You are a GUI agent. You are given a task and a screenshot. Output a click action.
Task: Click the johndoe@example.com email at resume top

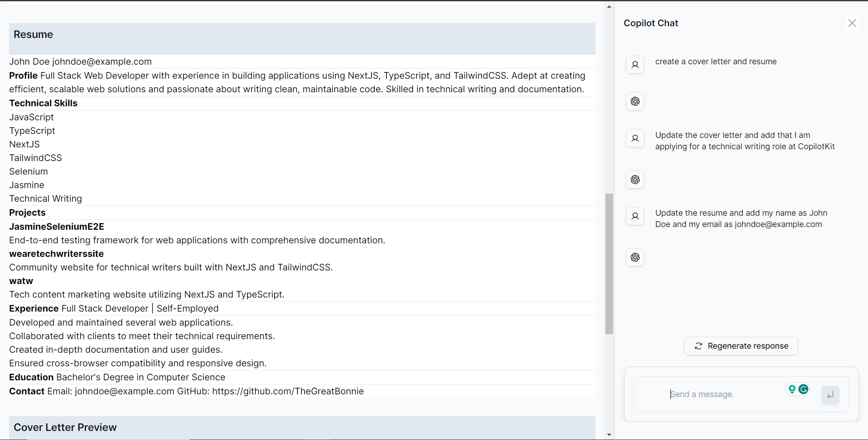(x=102, y=62)
